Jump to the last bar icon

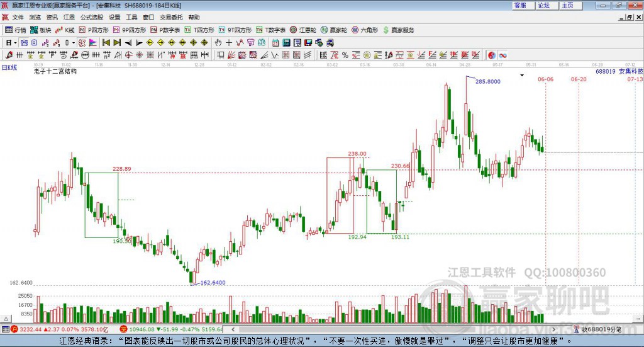[117, 43]
